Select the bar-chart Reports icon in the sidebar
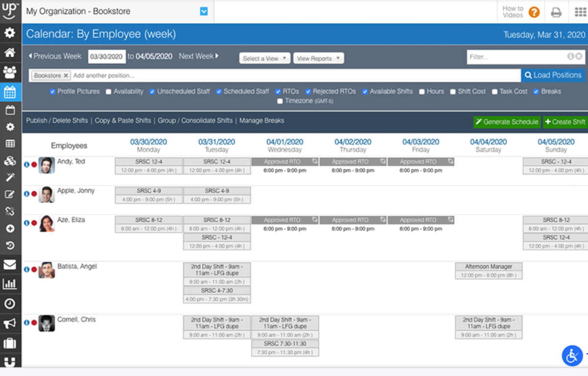Viewport: 588px width, 376px height. [x=10, y=284]
